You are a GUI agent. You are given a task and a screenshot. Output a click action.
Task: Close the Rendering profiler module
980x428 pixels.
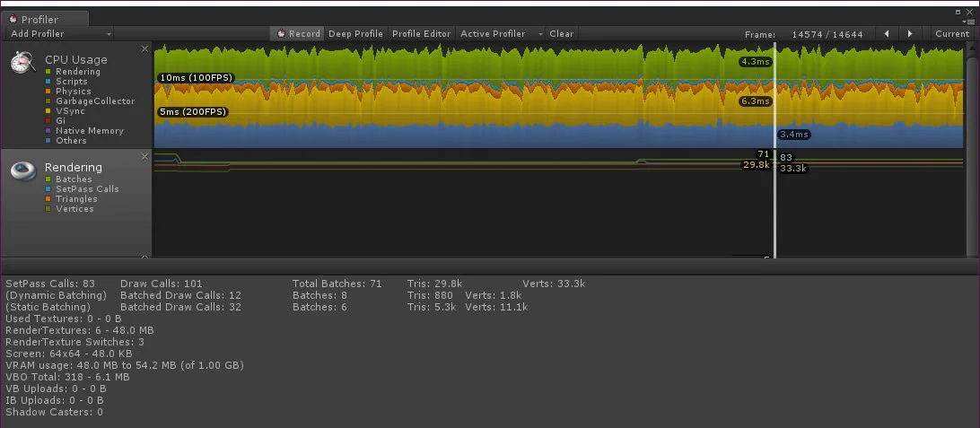(x=145, y=156)
